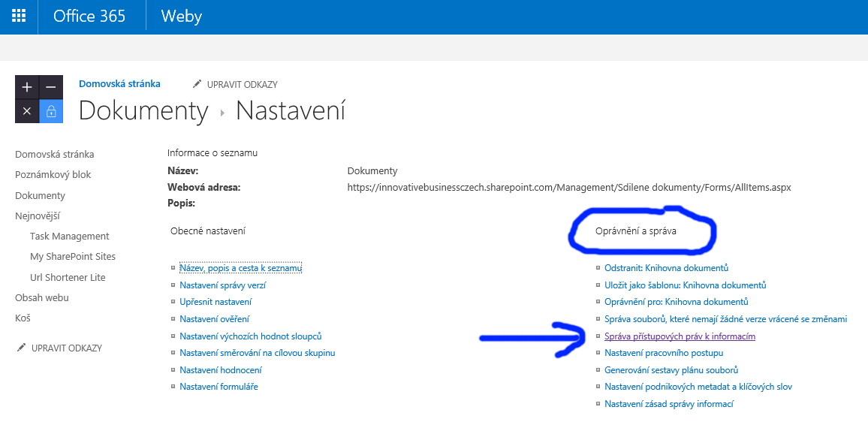Open Upřesnit nastavení link
868x425 pixels.
(x=216, y=302)
